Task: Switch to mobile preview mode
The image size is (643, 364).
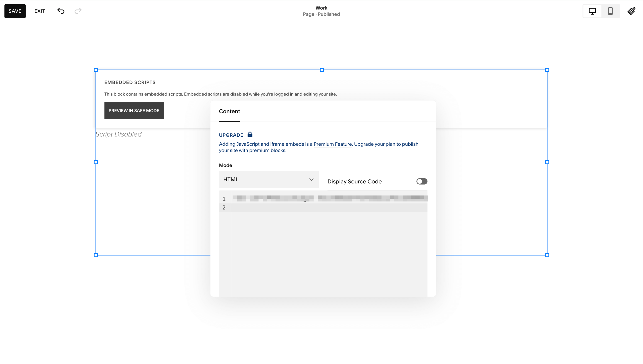Action: (x=610, y=11)
